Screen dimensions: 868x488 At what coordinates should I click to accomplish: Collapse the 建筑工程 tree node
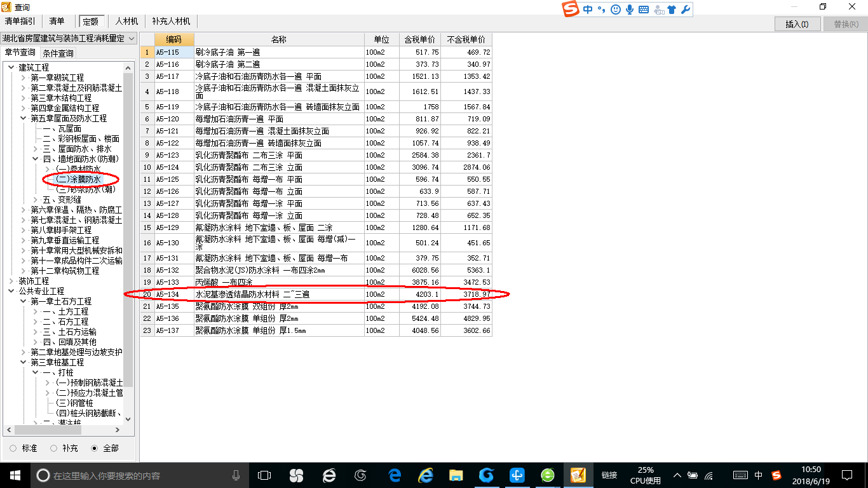click(11, 67)
